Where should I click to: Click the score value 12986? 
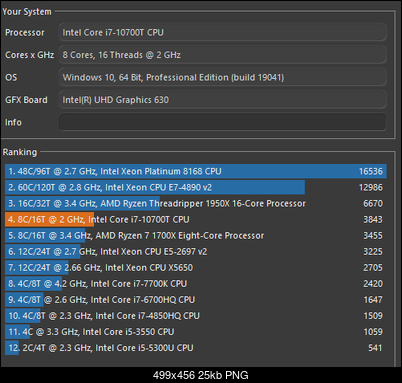(x=371, y=187)
